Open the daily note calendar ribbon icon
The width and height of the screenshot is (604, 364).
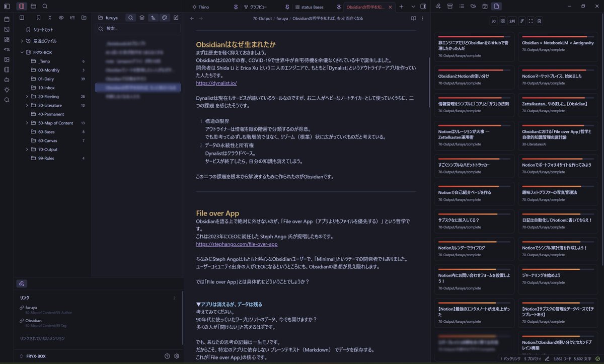click(x=7, y=19)
